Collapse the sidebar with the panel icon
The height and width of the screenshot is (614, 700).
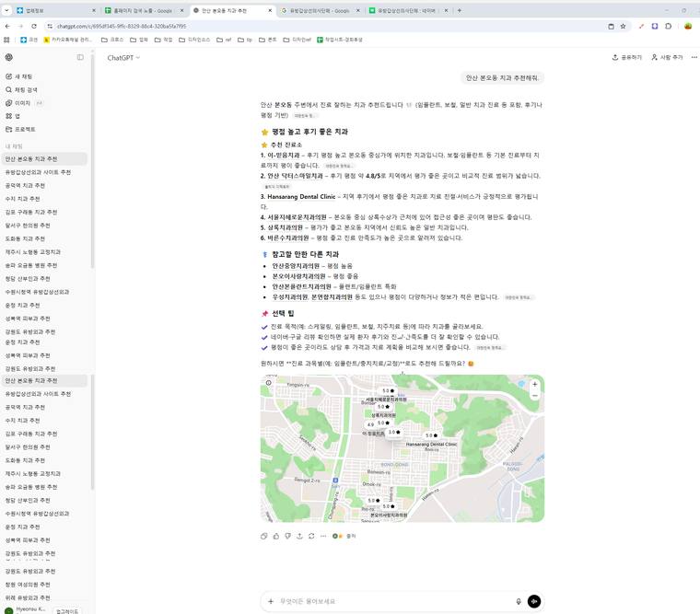[80, 57]
